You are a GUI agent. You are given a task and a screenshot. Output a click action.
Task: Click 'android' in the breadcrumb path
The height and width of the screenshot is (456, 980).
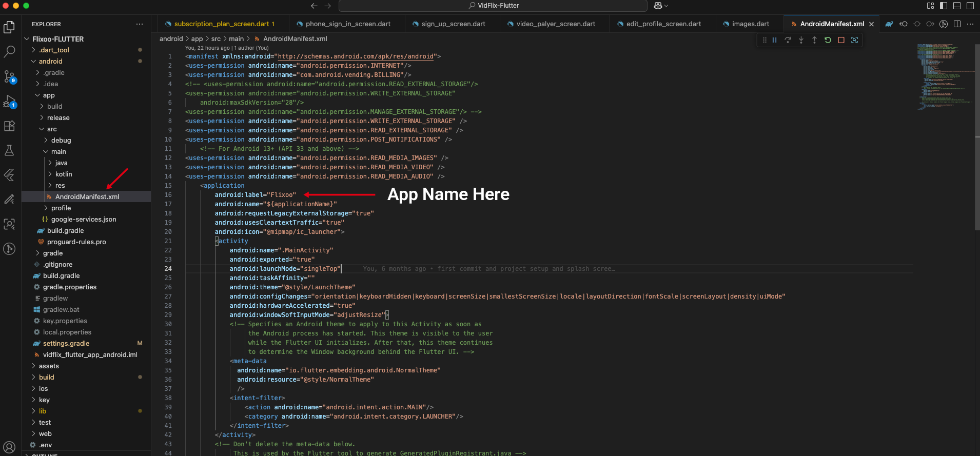171,39
